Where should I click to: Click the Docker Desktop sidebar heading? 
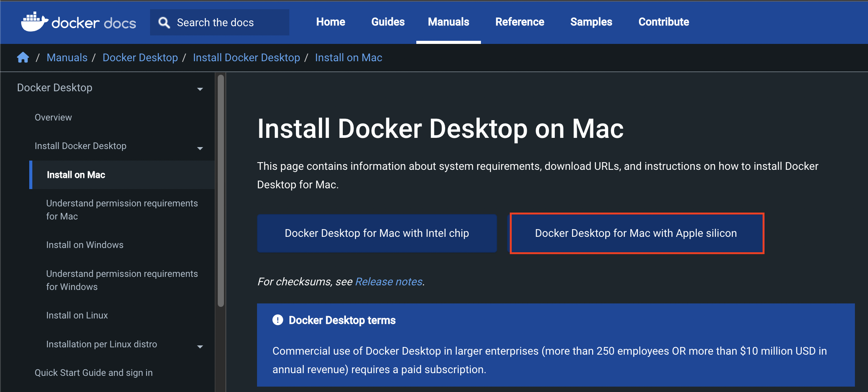coord(55,87)
